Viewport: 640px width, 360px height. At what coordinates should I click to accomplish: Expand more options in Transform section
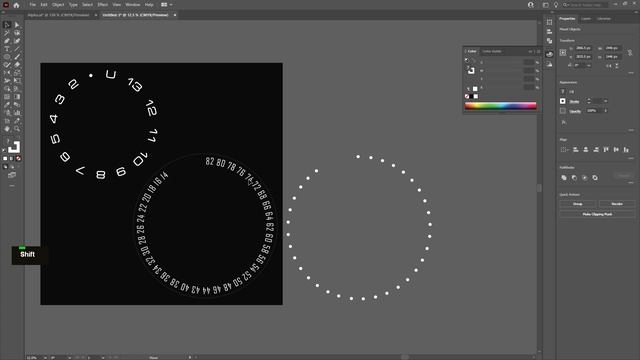click(x=631, y=73)
